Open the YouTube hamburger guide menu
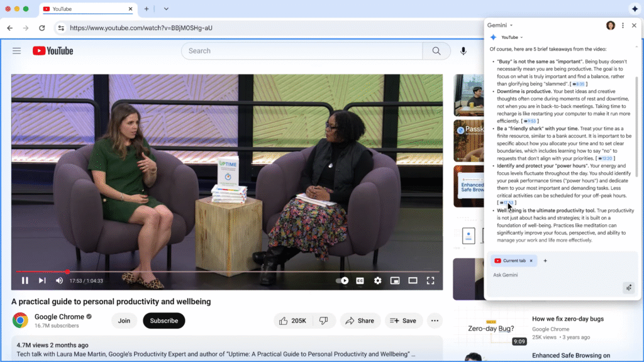This screenshot has width=644, height=362. pyautogui.click(x=17, y=51)
